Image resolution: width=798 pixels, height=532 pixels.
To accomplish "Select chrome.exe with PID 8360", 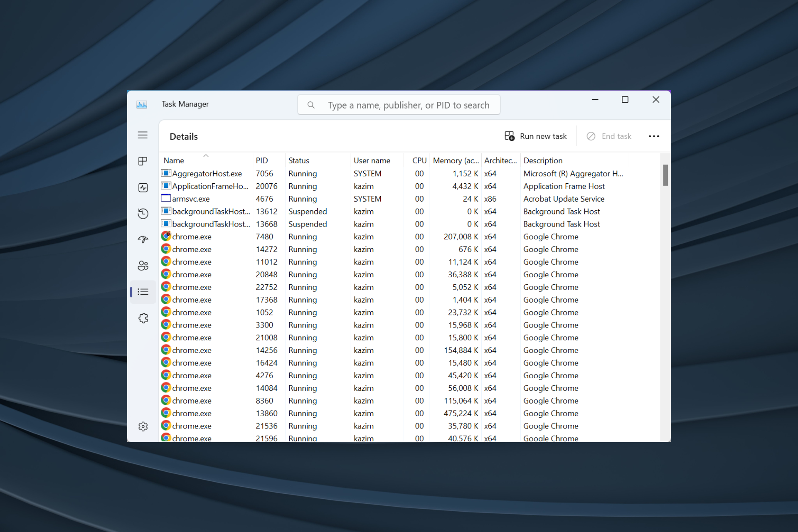I will click(x=192, y=401).
